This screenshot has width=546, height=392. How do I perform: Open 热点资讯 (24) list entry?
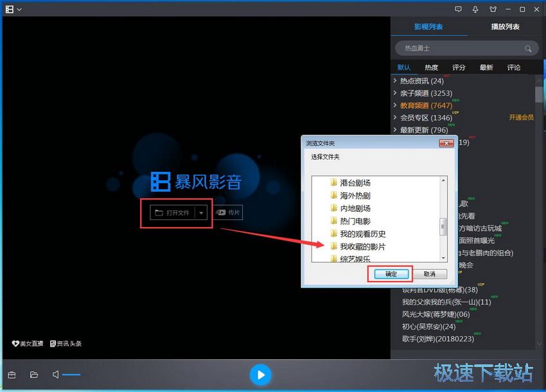point(422,81)
